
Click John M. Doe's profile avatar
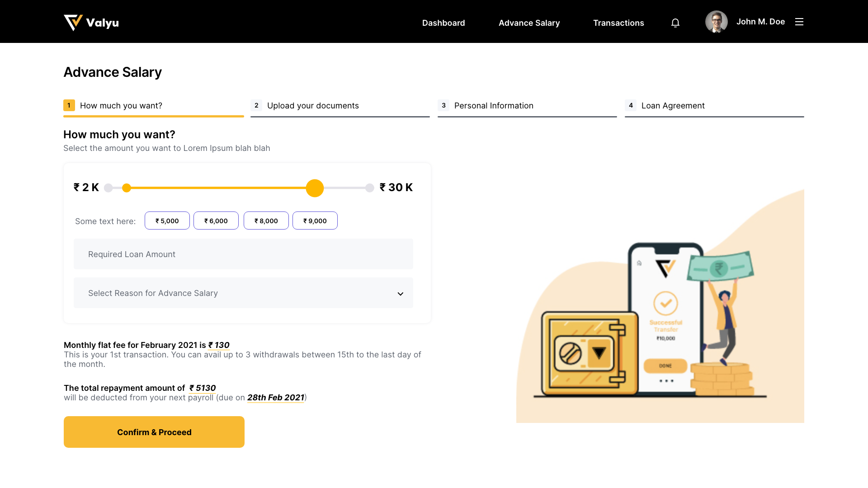tap(716, 22)
